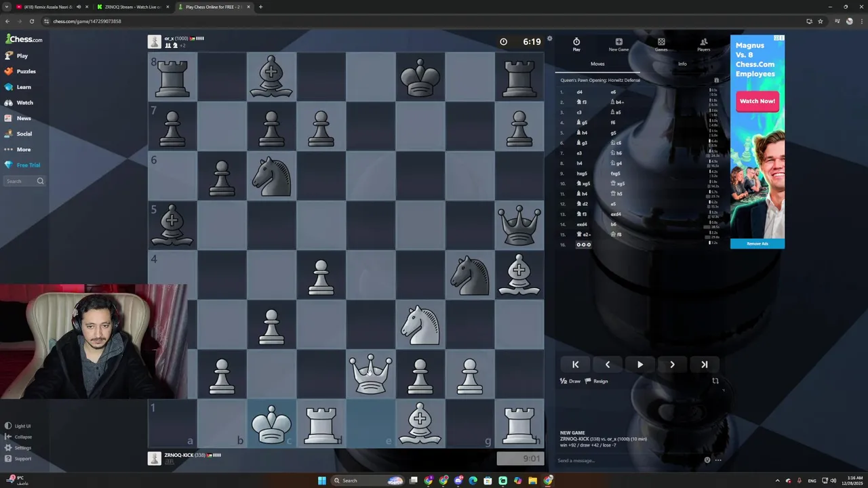Switch to the Moves tab
The height and width of the screenshot is (488, 868).
pyautogui.click(x=597, y=64)
